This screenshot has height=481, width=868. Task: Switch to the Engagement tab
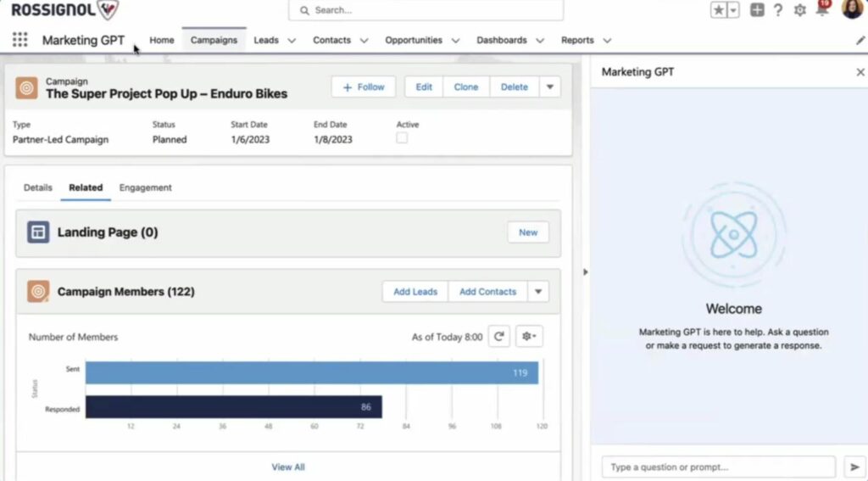pos(146,187)
